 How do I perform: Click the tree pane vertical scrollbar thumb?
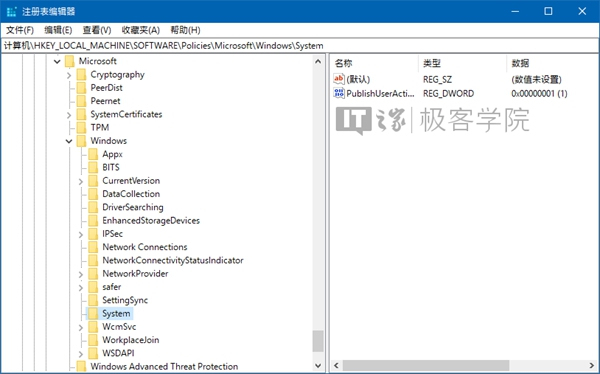point(318,341)
